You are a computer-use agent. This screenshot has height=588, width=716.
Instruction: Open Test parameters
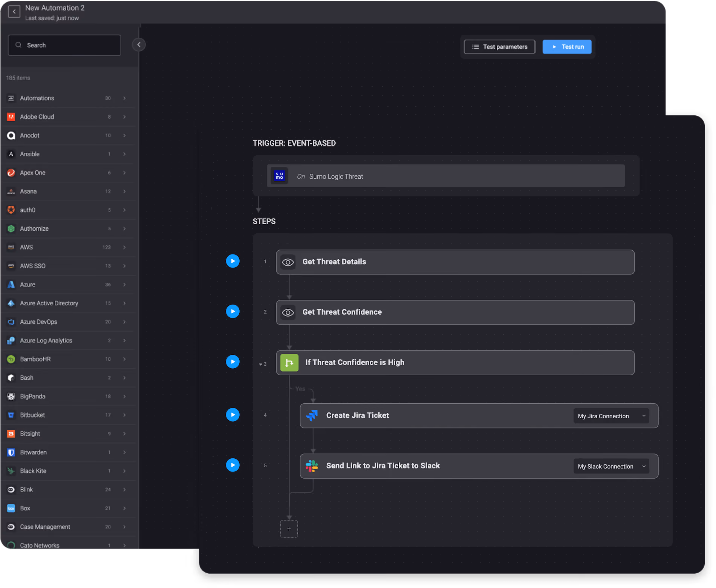click(x=499, y=47)
